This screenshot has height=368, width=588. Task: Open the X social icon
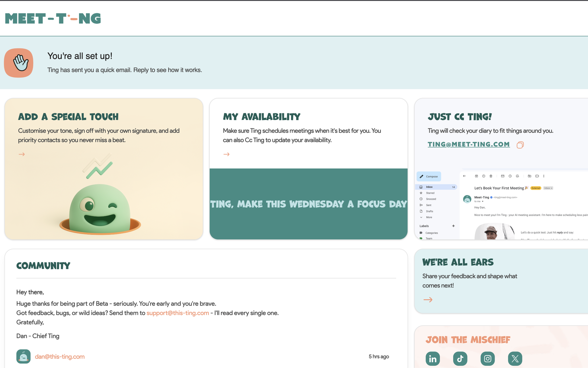pyautogui.click(x=515, y=358)
